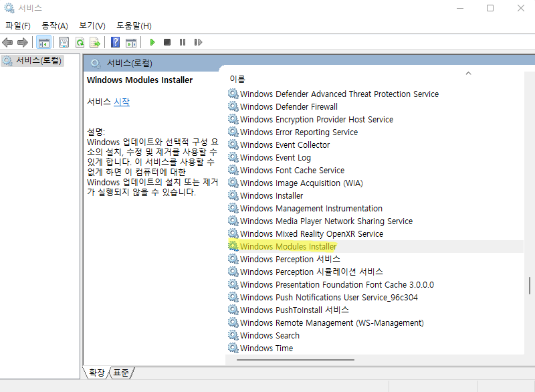This screenshot has width=535, height=392.
Task: Start the service with green play icon
Action: pyautogui.click(x=152, y=42)
